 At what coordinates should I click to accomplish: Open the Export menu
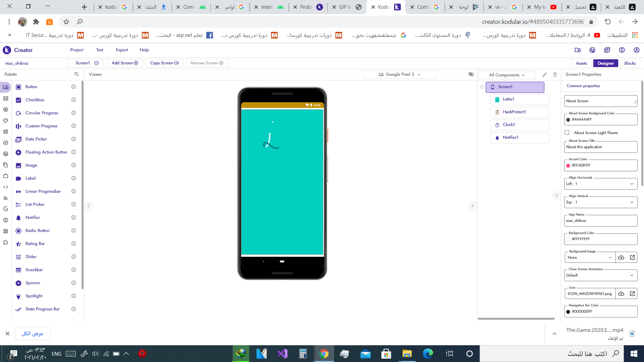[x=122, y=50]
